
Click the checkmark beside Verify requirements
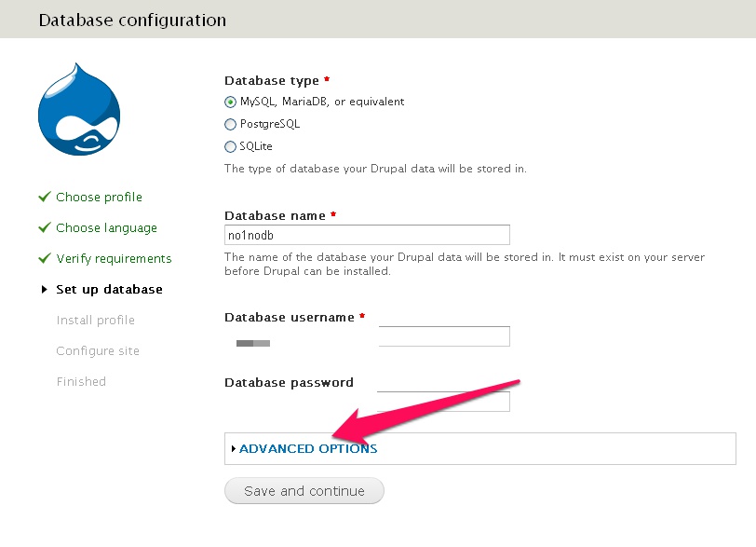[44, 258]
